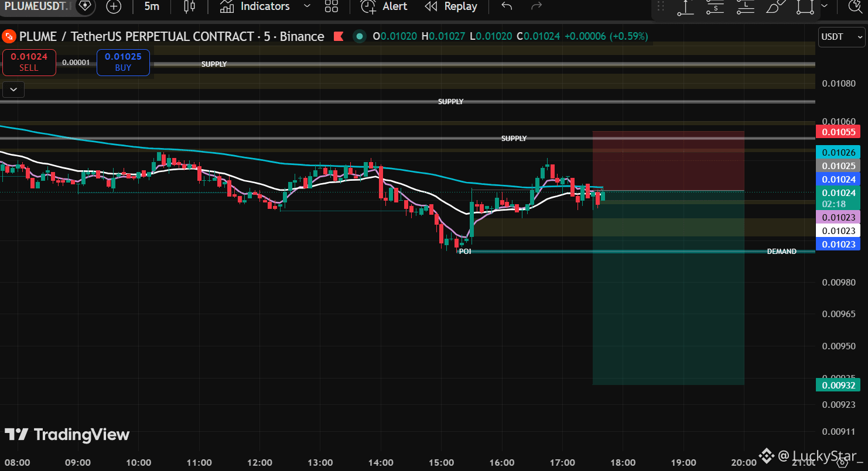
Task: Select the DEMAND line label
Action: click(x=782, y=252)
